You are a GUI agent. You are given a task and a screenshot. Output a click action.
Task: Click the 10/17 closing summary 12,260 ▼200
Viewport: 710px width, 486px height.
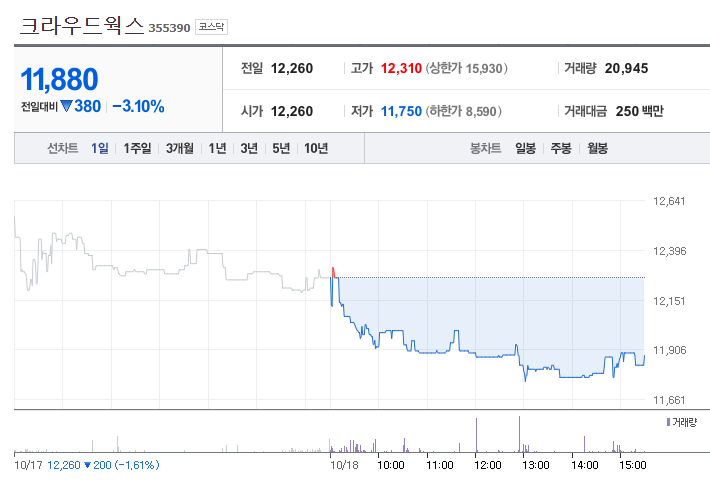80,465
